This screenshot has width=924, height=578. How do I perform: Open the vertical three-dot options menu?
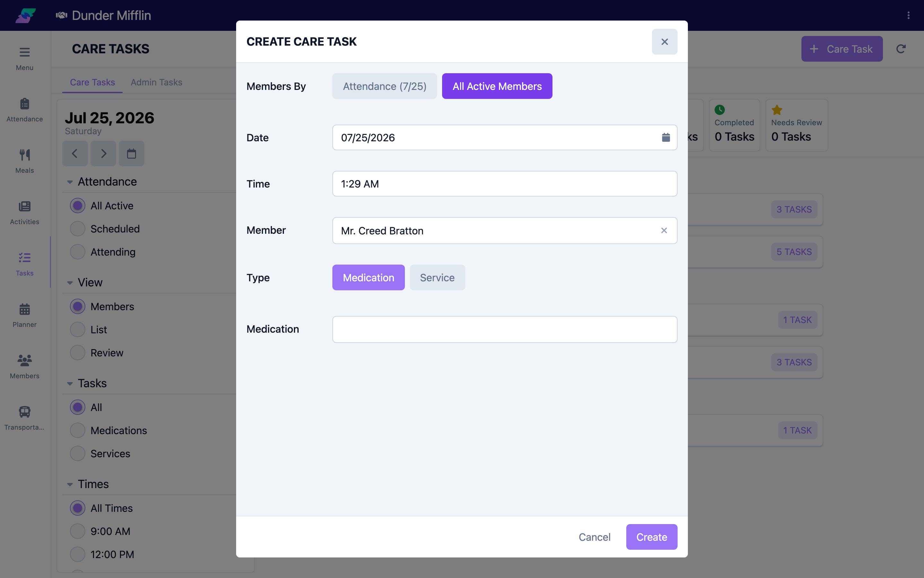pos(908,15)
